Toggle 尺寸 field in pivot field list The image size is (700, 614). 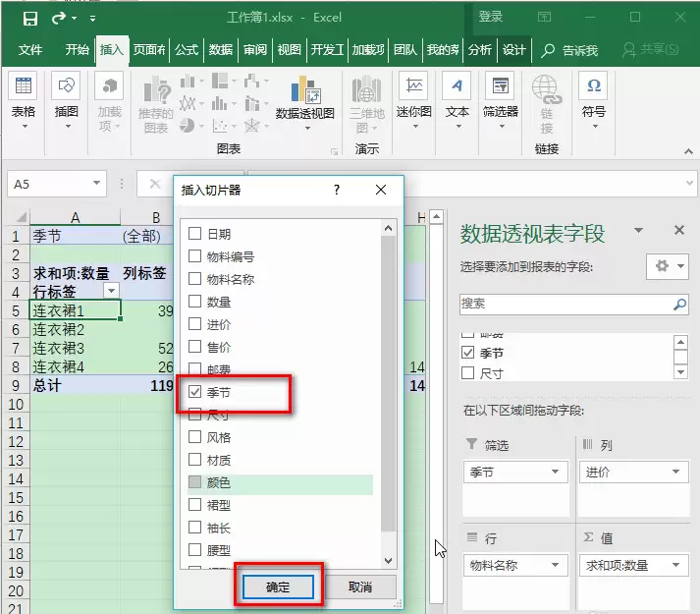pyautogui.click(x=468, y=372)
